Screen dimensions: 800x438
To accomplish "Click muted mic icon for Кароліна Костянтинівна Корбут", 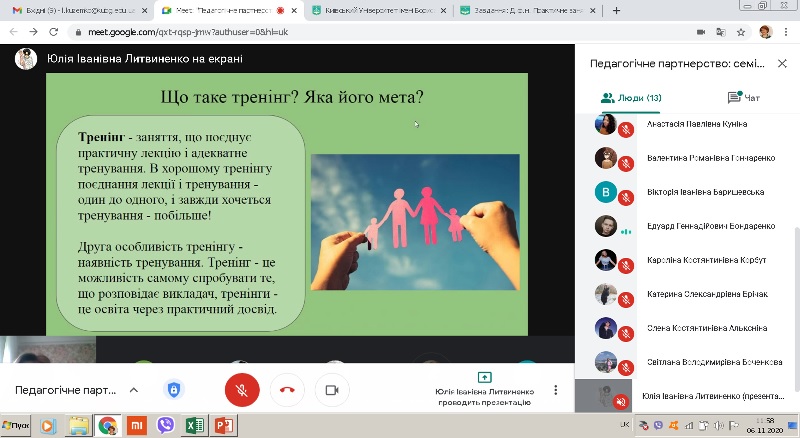I will pos(626,265).
